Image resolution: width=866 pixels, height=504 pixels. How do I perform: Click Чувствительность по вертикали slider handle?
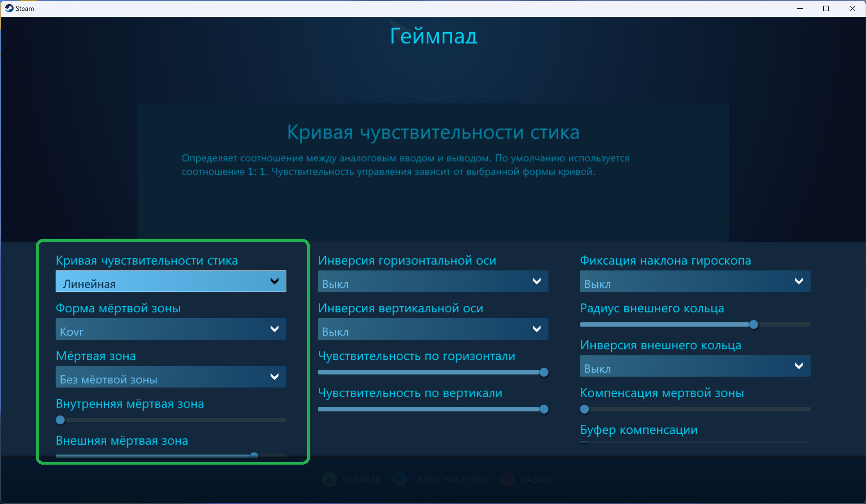click(x=544, y=409)
